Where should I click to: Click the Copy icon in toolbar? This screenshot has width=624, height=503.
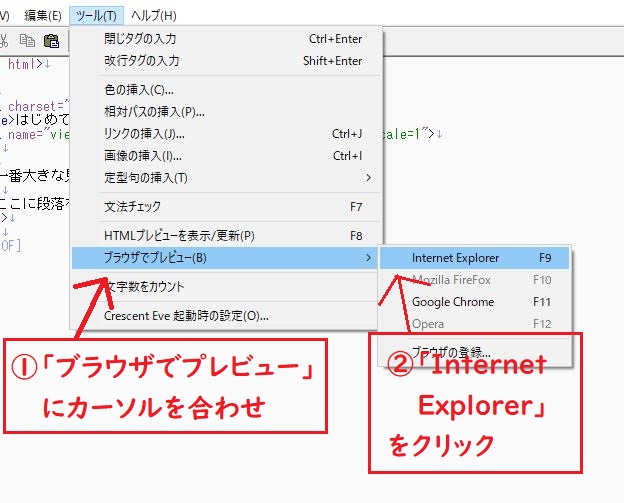coord(28,41)
